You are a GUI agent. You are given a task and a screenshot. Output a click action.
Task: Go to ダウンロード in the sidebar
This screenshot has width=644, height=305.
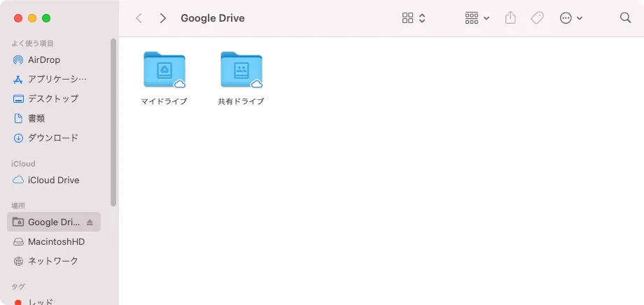click(x=52, y=138)
